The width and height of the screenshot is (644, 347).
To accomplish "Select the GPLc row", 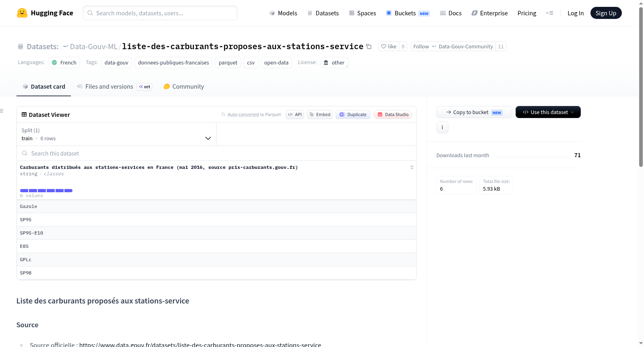I will click(x=217, y=260).
